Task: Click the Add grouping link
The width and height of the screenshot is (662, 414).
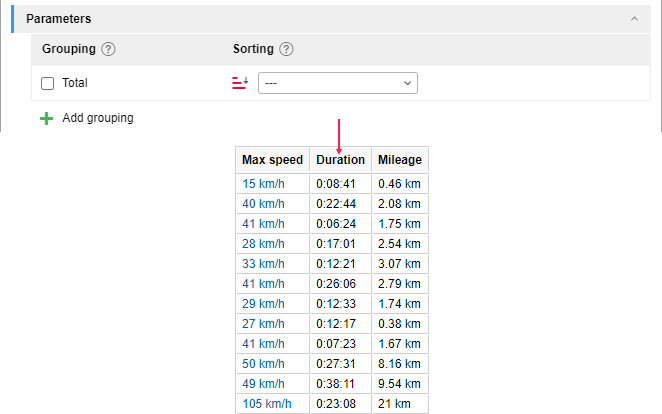Action: tap(98, 118)
